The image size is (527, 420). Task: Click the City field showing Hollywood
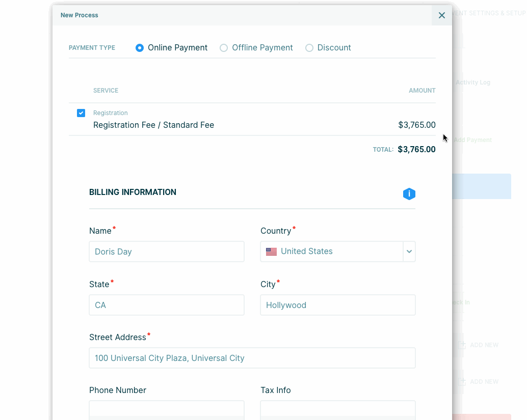tap(337, 305)
